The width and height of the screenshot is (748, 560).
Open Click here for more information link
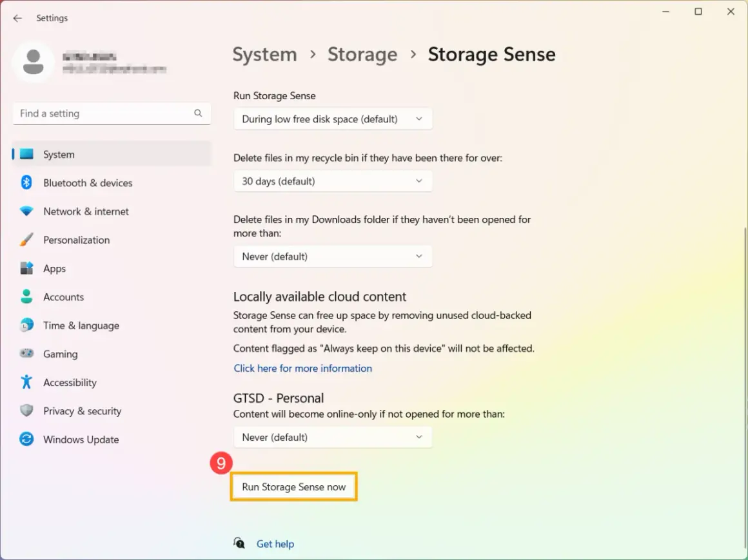tap(303, 369)
